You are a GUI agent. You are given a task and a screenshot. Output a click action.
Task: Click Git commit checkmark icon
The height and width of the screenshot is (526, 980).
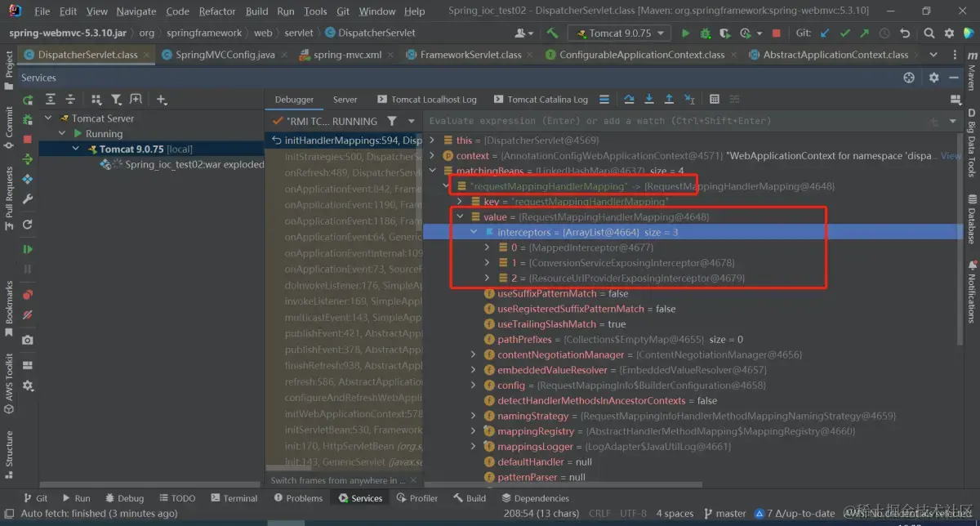coord(844,33)
